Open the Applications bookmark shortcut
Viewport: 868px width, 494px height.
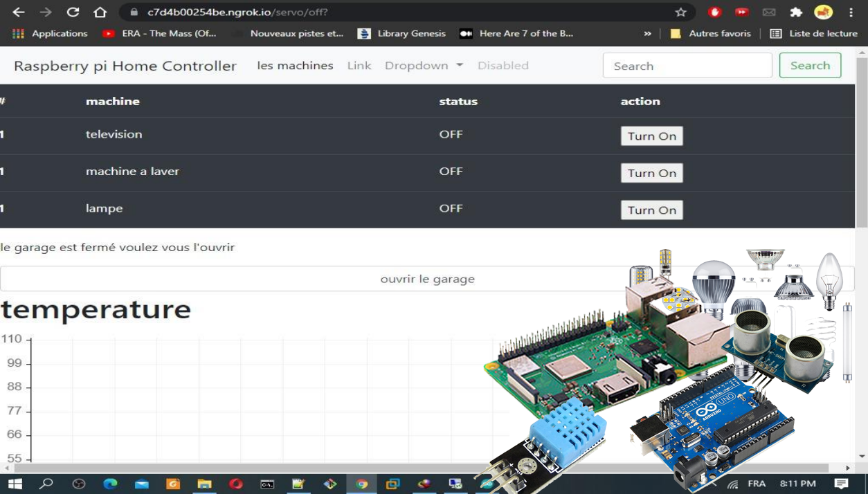tap(50, 33)
